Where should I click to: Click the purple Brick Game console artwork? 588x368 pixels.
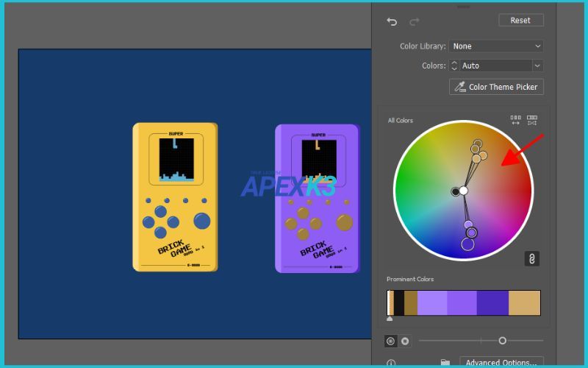(317, 198)
